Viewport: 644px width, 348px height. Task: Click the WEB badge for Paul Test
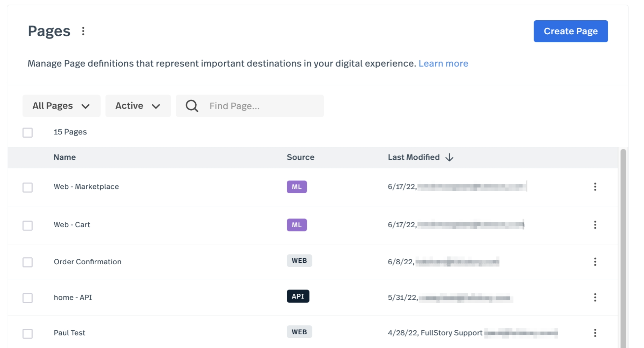click(x=299, y=332)
